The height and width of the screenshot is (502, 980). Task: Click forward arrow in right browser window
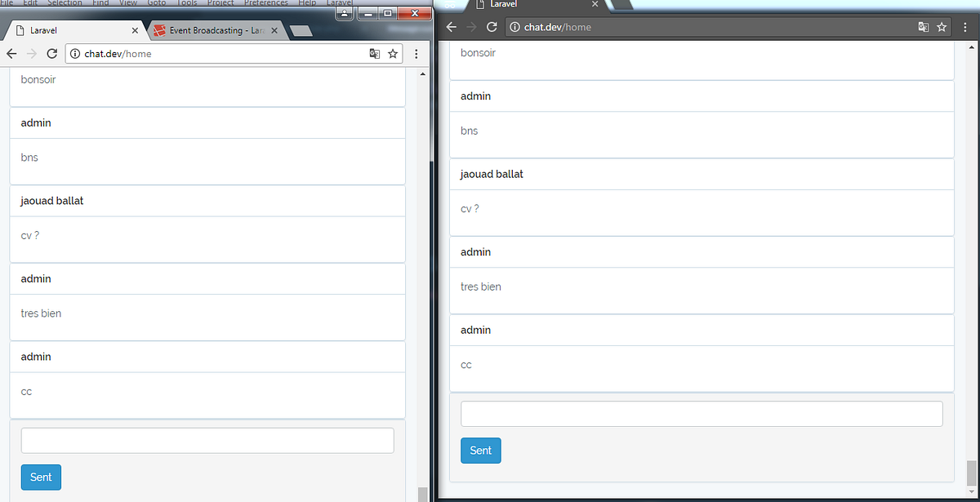point(471,27)
